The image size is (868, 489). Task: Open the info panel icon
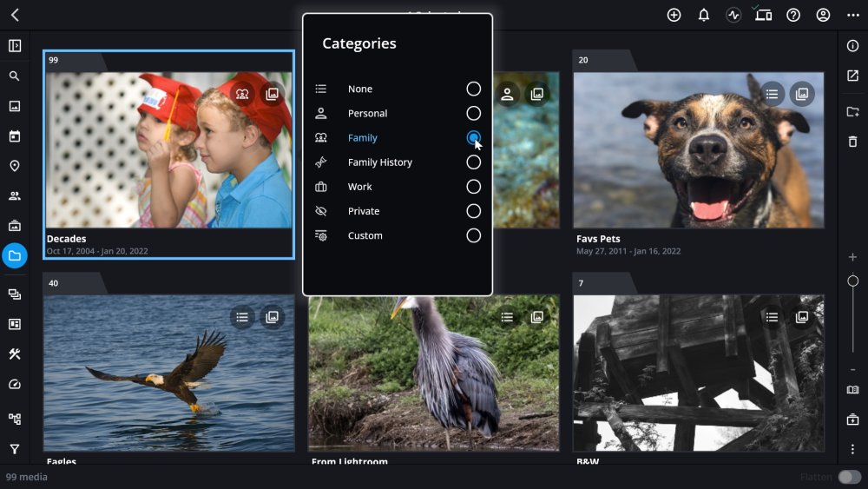pyautogui.click(x=852, y=46)
